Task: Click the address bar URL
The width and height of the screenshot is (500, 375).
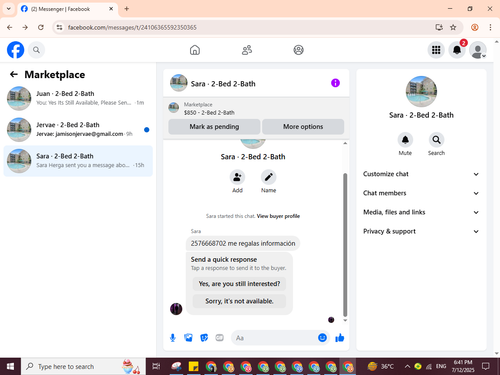Action: point(132,27)
